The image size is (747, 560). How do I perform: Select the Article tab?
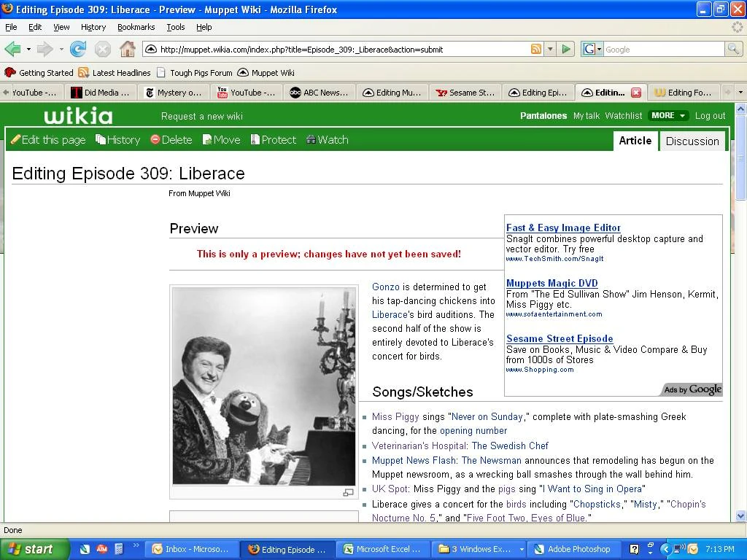click(x=635, y=141)
